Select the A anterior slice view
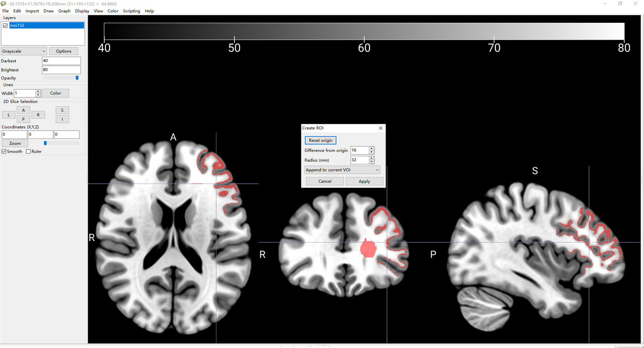Screen dimensions: 644x348 23,109
